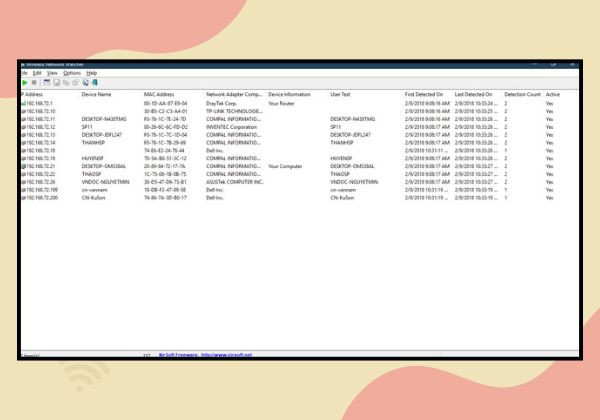
Task: Open the Options menu
Action: [x=72, y=73]
